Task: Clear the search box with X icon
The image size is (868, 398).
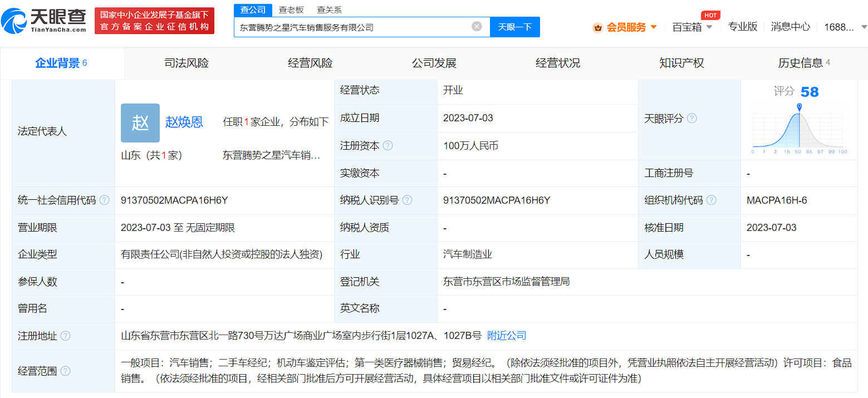Action: (x=477, y=26)
